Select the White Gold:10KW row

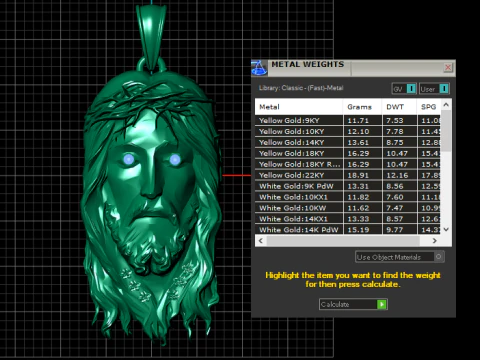[x=348, y=208]
